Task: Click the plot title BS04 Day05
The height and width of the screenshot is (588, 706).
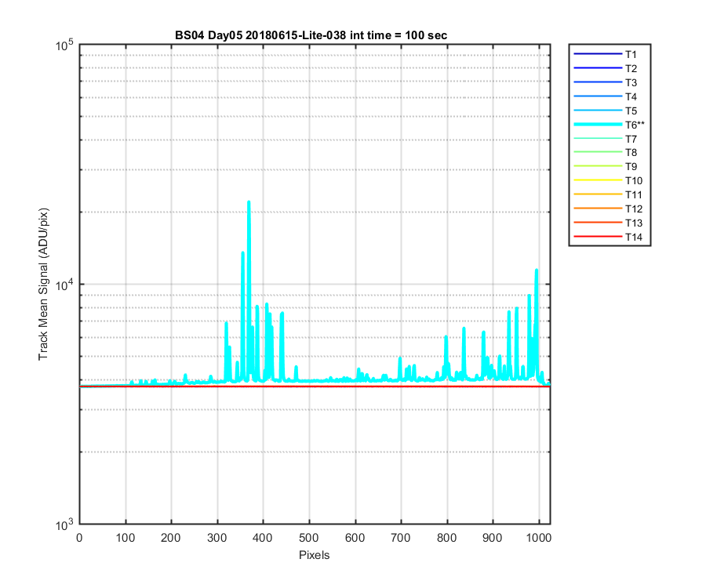Action: pos(311,35)
